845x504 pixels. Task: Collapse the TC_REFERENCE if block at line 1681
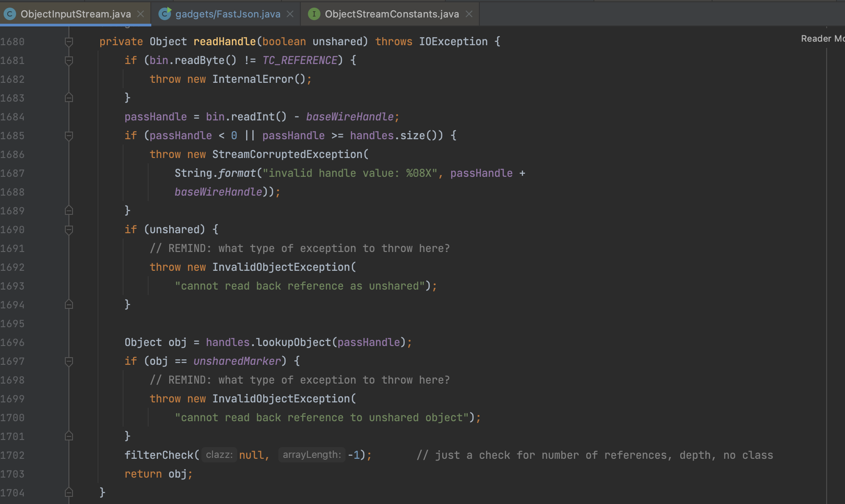(x=69, y=60)
